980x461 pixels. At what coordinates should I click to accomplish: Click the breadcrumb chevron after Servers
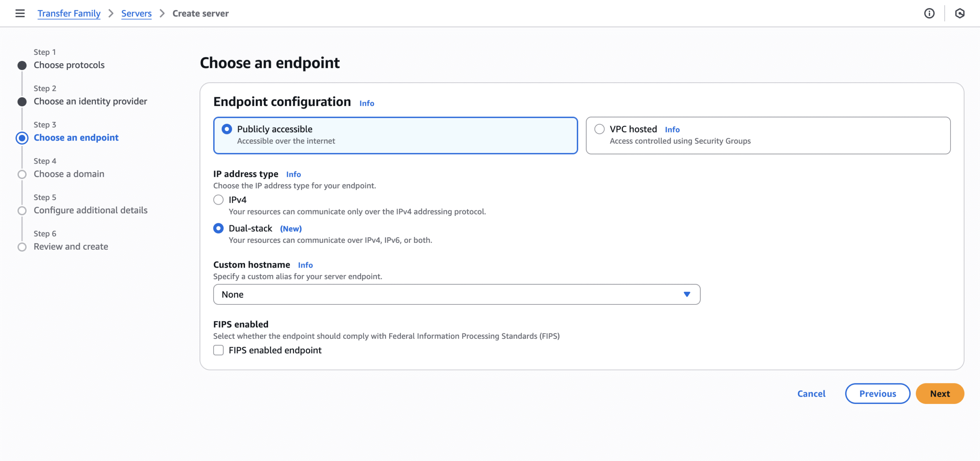pos(162,13)
